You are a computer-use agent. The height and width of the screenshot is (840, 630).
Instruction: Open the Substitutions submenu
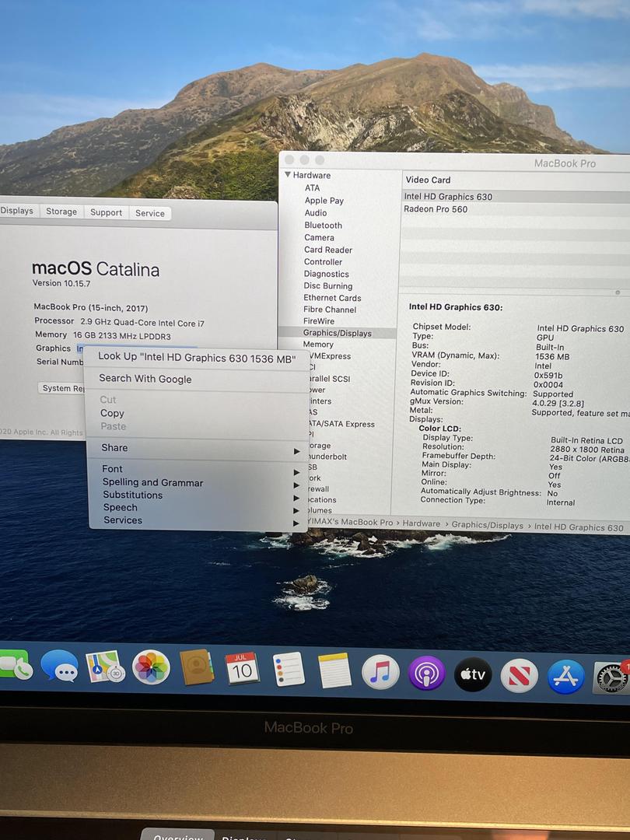pyautogui.click(x=198, y=495)
